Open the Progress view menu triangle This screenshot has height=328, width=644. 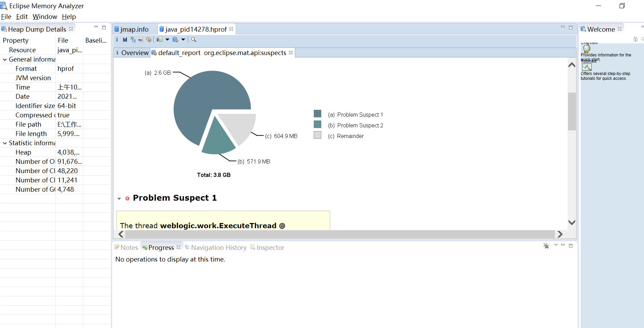[556, 245]
